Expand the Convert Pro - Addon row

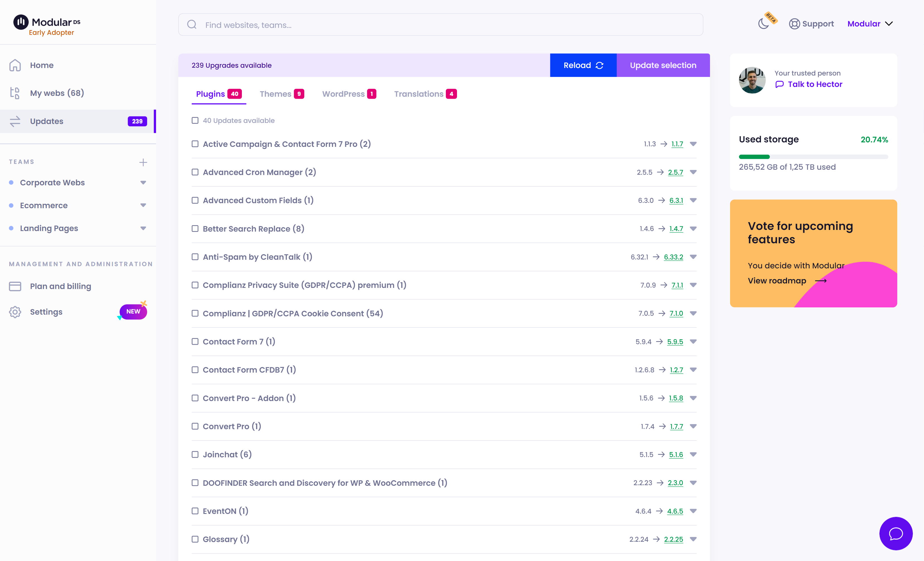(x=693, y=398)
